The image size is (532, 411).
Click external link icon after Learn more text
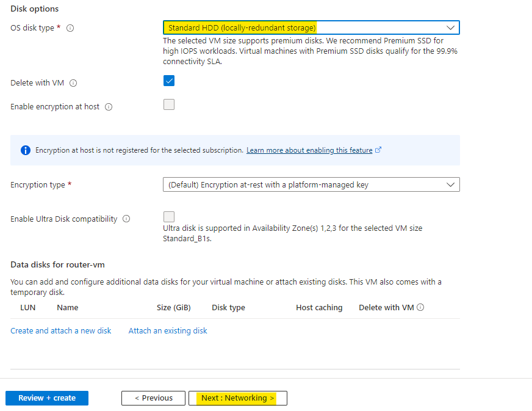[378, 150]
